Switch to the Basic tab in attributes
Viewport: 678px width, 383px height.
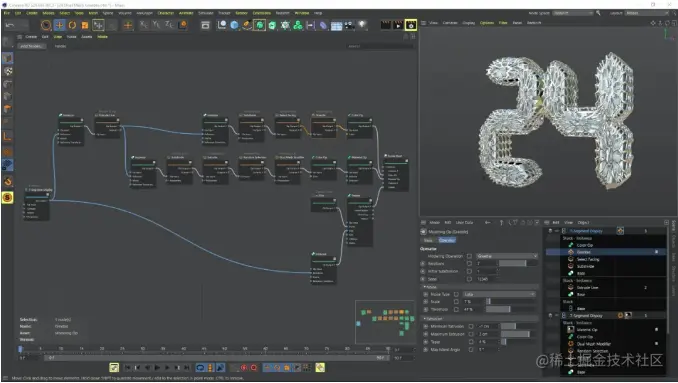point(428,240)
